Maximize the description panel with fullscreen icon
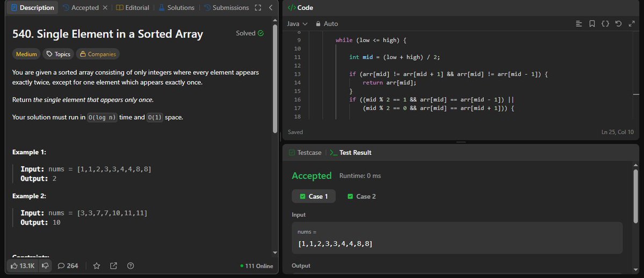The width and height of the screenshot is (644, 278). coord(258,8)
